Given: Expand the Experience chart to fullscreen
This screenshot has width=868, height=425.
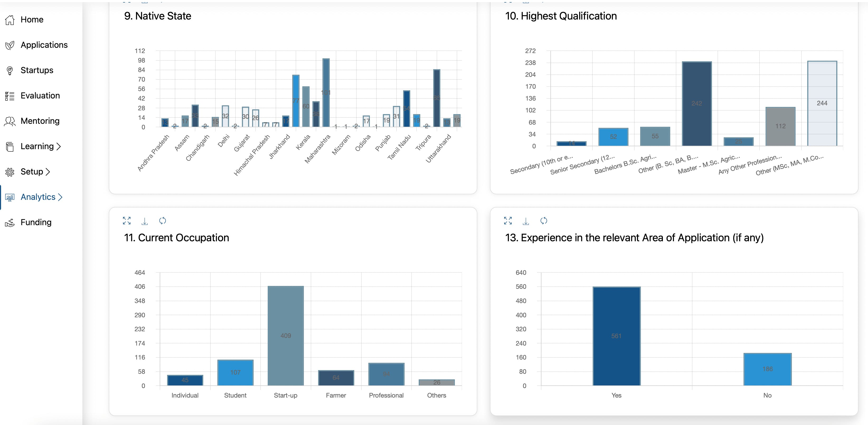Looking at the screenshot, I should (x=508, y=221).
